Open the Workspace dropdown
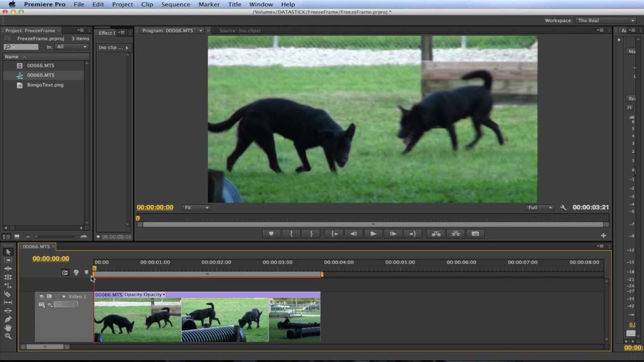This screenshot has height=362, width=644. [x=606, y=21]
